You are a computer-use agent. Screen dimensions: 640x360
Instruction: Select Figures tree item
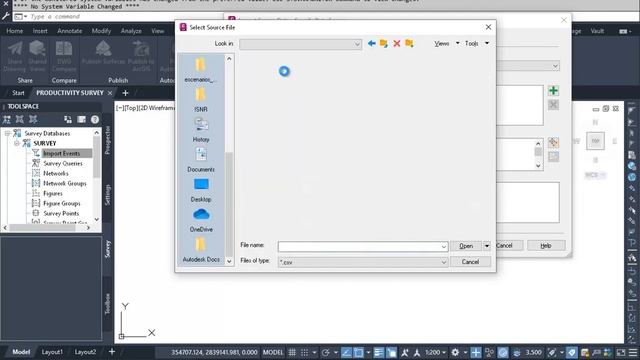point(53,193)
